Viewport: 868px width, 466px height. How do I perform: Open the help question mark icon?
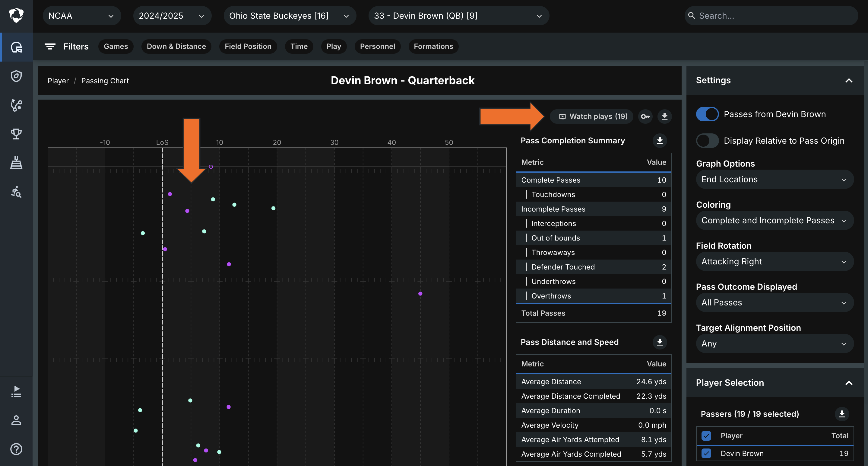tap(16, 449)
